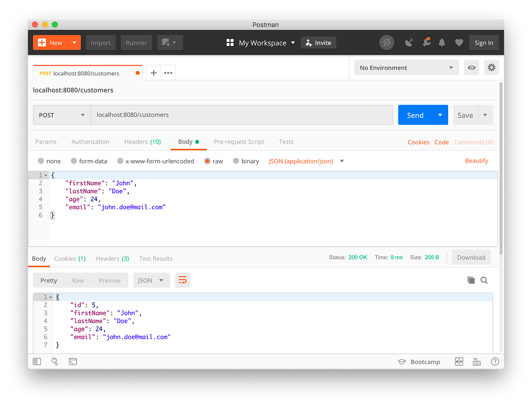This screenshot has height=406, width=532.
Task: Open keyboard shortcuts icon in status bar
Action: [477, 361]
